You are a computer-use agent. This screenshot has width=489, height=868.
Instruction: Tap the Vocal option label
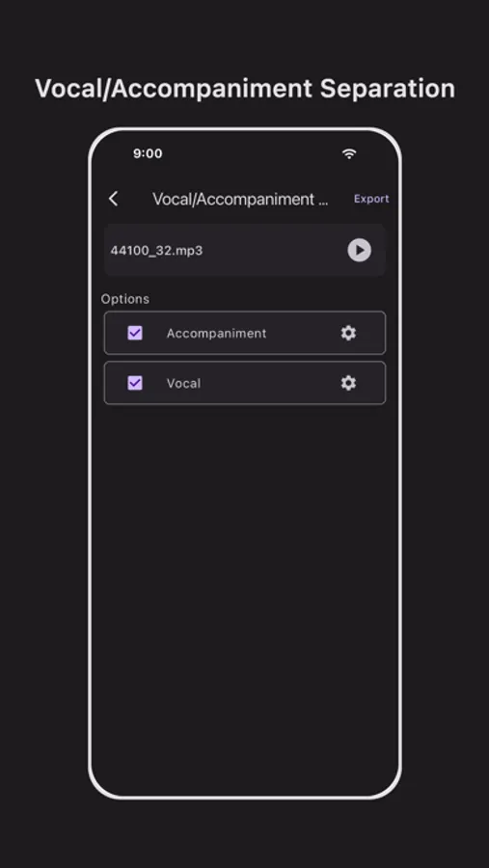[183, 383]
